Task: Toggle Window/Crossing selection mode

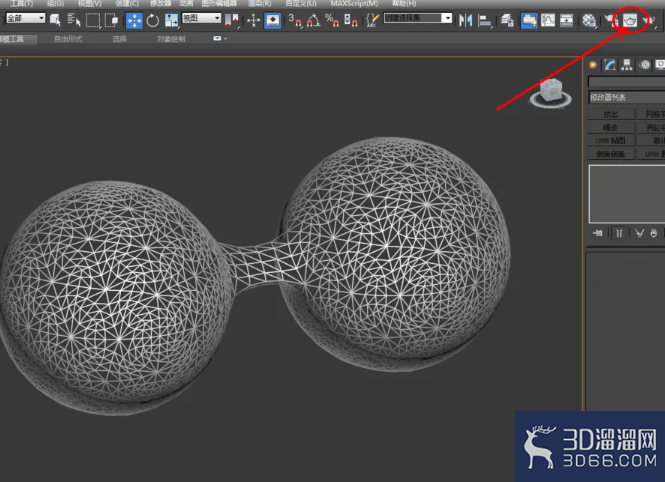Action: click(x=112, y=20)
